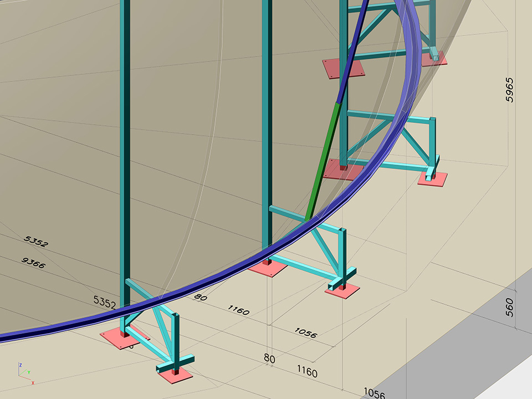The height and width of the screenshot is (399, 532).
Task: Select the 560 height dimension label
Action: click(x=510, y=306)
